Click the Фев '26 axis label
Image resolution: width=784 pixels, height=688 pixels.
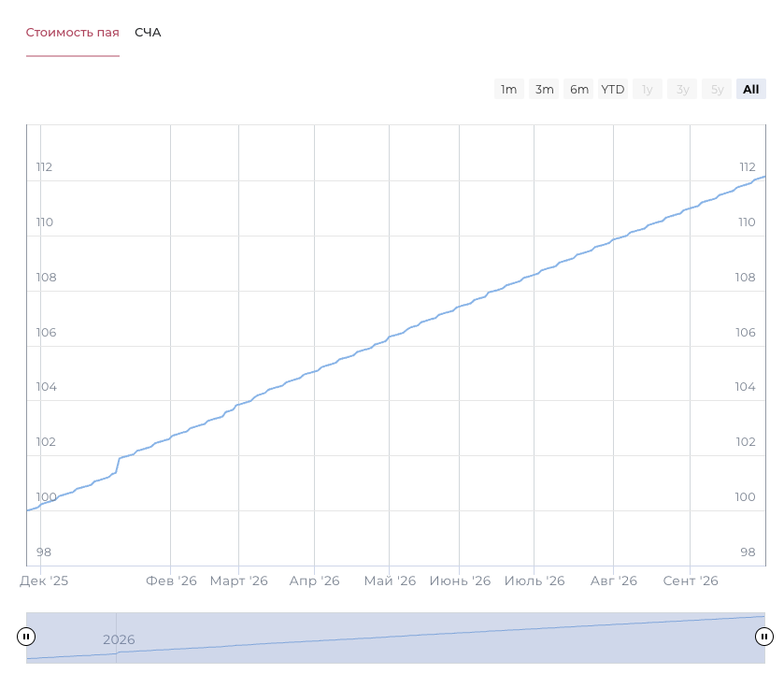coord(171,580)
